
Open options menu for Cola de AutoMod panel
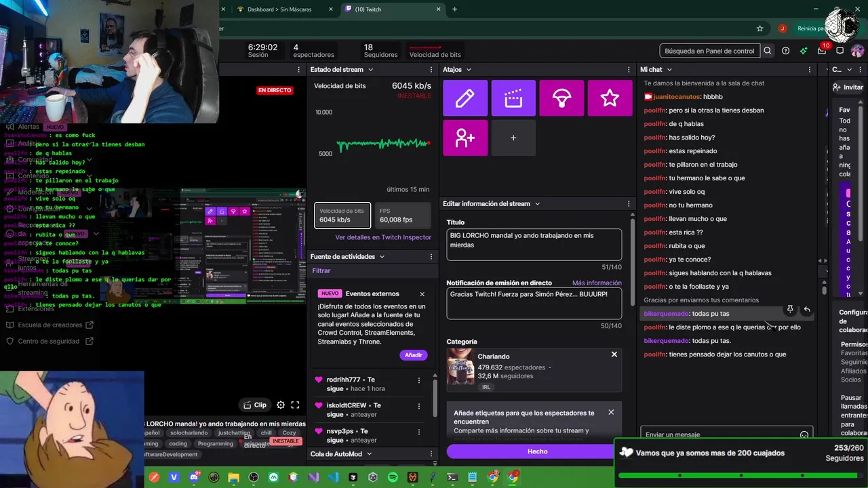pos(431,454)
